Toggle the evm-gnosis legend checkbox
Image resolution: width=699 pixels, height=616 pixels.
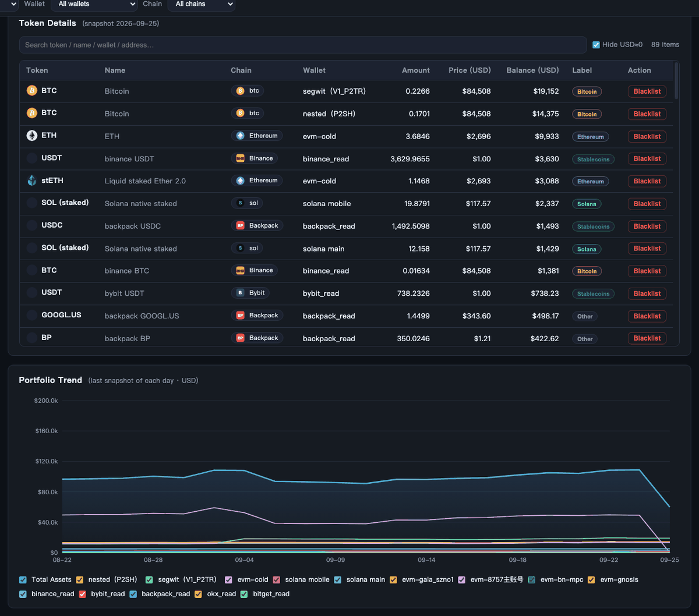pyautogui.click(x=591, y=580)
